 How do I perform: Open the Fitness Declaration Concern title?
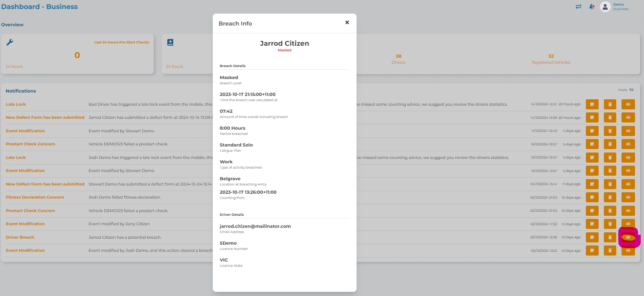pyautogui.click(x=35, y=197)
